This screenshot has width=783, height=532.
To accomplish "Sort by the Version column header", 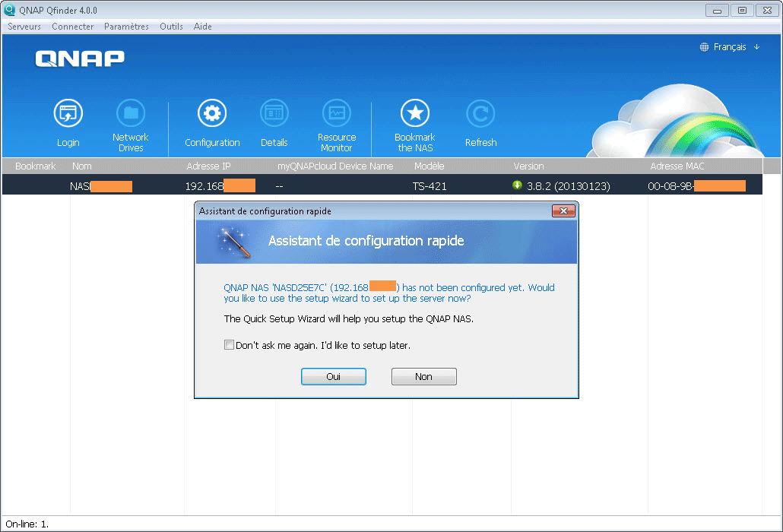I will [529, 166].
